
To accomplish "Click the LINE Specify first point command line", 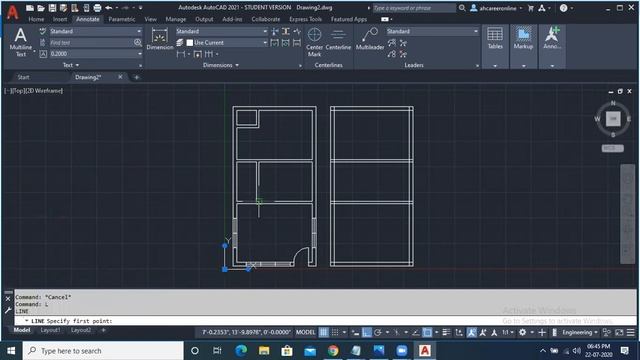I will pyautogui.click(x=325, y=321).
